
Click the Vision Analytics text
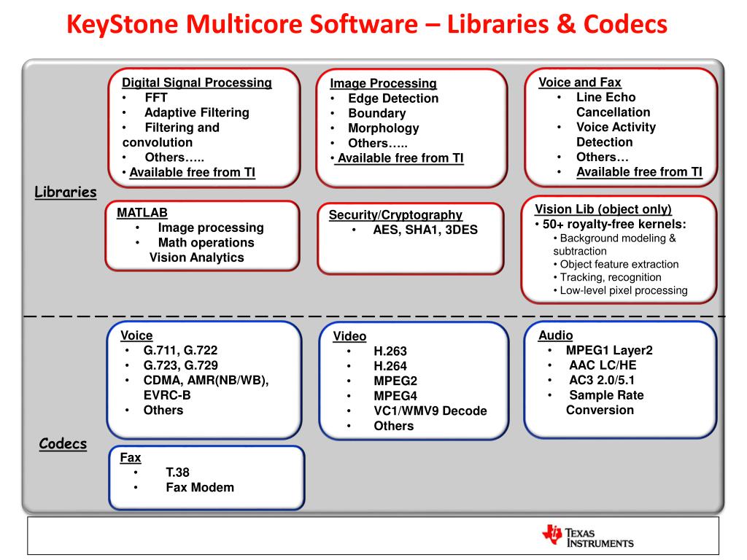196,257
